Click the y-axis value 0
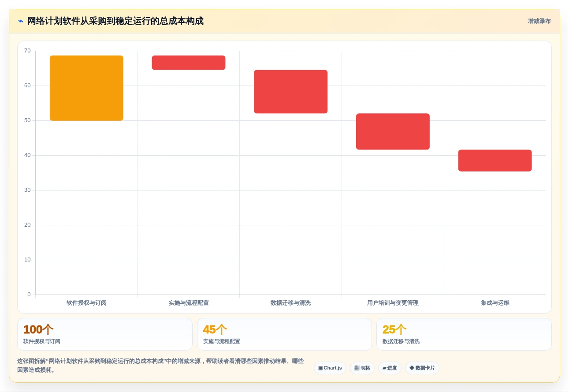Screen dimensions: 569x392 pyautogui.click(x=29, y=295)
